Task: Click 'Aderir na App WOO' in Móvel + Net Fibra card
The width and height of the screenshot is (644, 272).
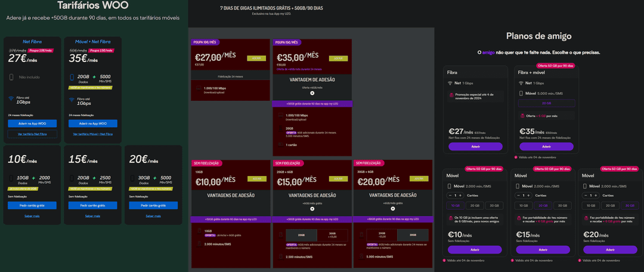Action: pyautogui.click(x=93, y=123)
